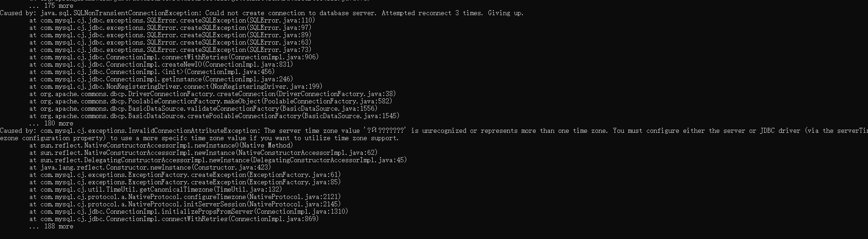
Task: Click the '... 180 more' line
Action: pos(51,123)
